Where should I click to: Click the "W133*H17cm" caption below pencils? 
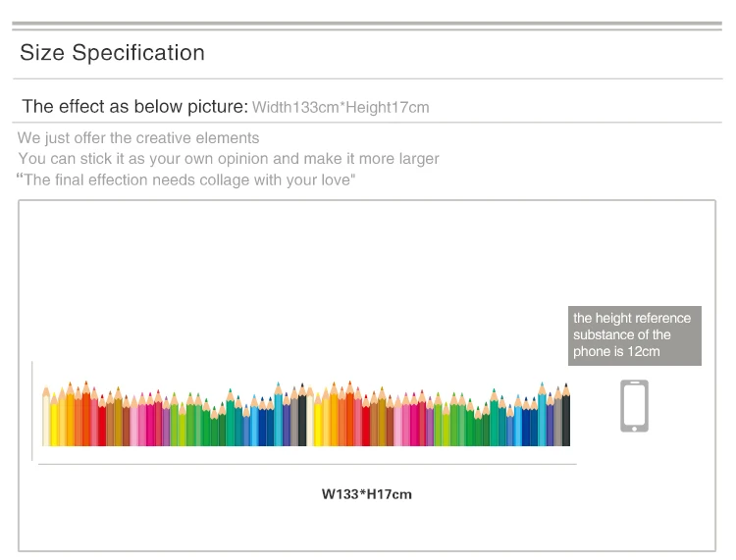coord(367,494)
